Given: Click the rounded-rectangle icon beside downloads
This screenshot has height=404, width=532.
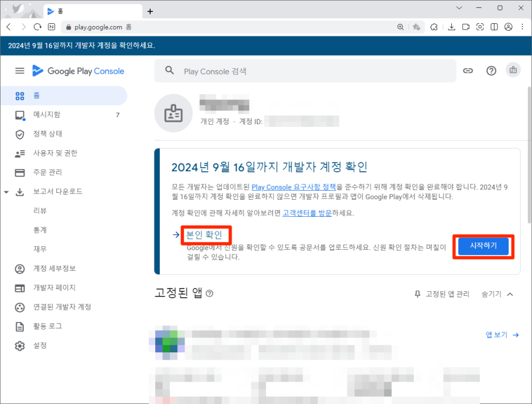Looking at the screenshot, I should point(466,27).
